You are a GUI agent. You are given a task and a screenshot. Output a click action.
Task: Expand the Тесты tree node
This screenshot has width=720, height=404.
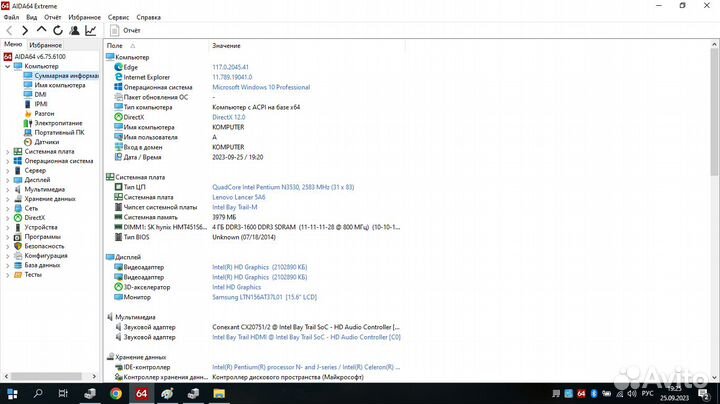(x=7, y=275)
